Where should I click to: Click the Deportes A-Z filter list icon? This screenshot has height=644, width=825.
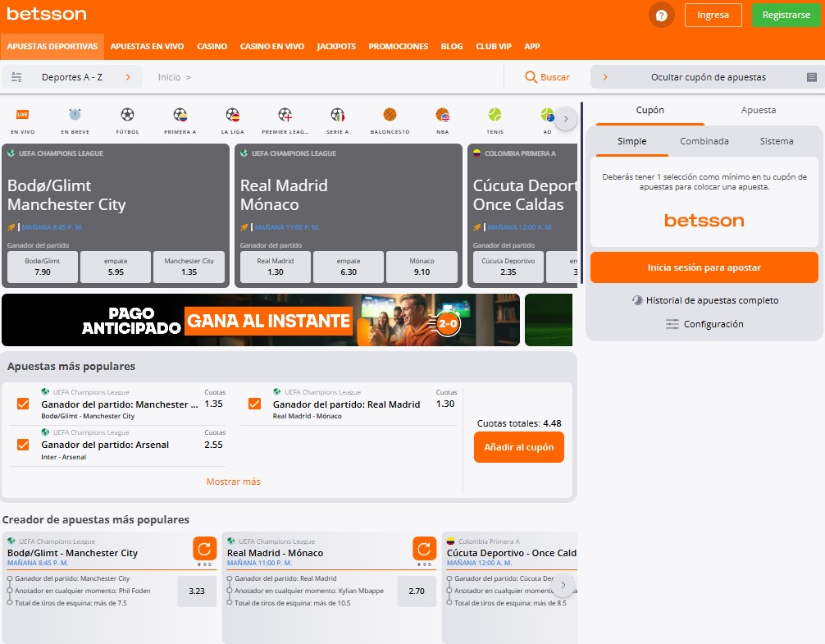pyautogui.click(x=17, y=77)
